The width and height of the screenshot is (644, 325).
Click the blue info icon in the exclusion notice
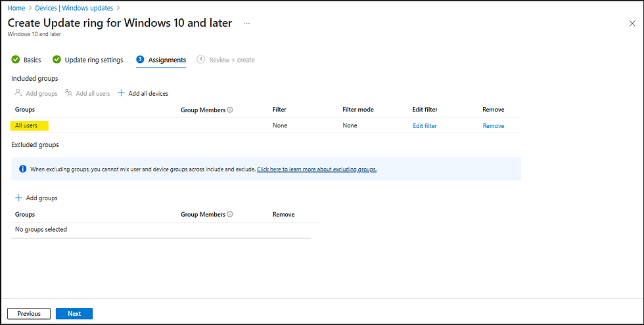click(x=22, y=169)
